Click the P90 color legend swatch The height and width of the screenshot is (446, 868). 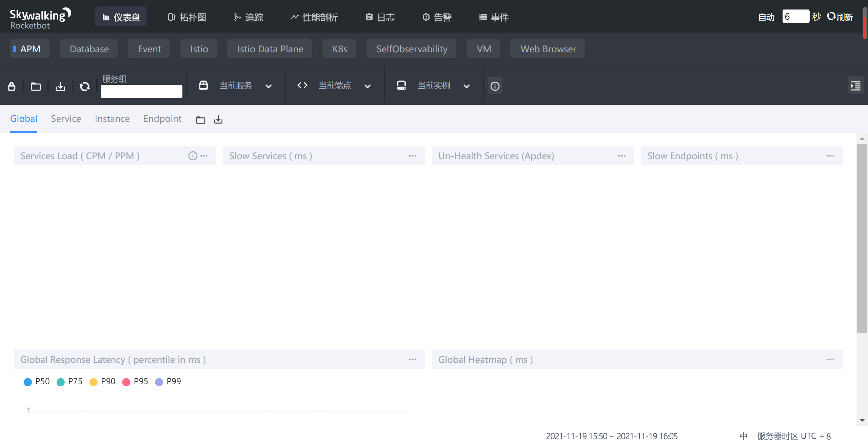(94, 382)
